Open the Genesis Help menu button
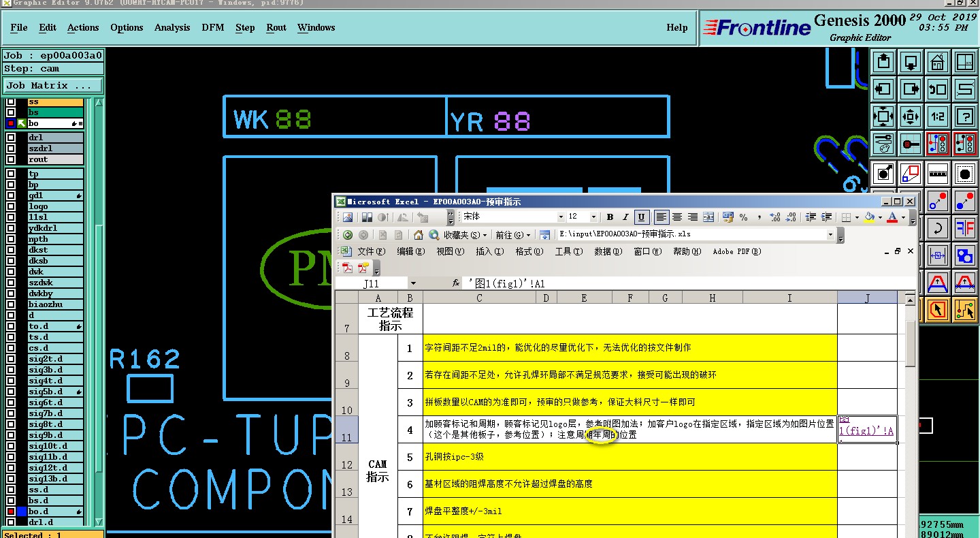The width and height of the screenshot is (980, 538). point(677,28)
